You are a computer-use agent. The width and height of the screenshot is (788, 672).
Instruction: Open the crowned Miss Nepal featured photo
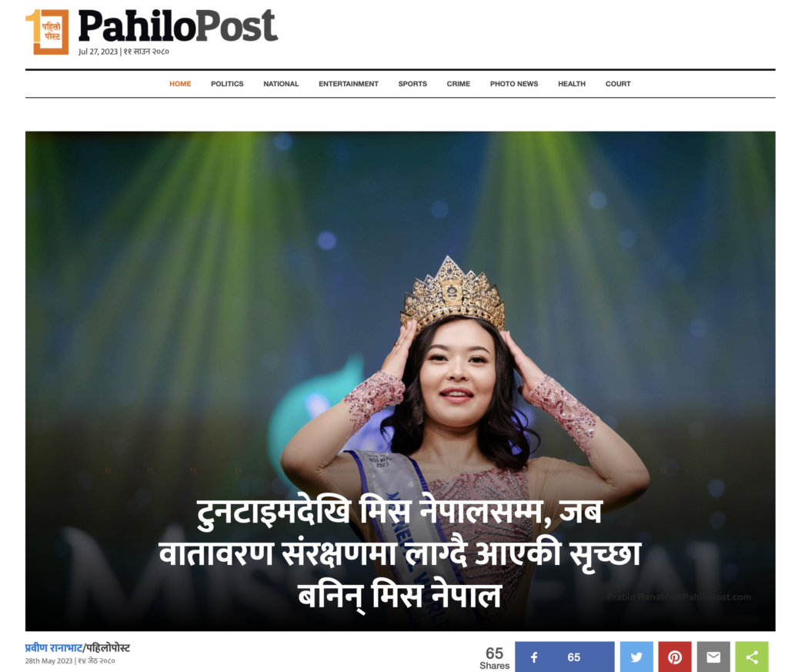pyautogui.click(x=400, y=381)
